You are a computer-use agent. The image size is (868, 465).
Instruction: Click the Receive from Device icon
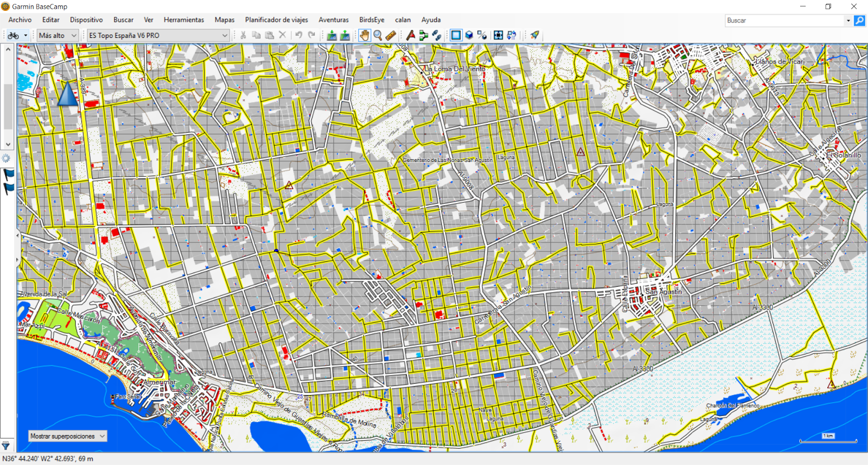point(345,35)
